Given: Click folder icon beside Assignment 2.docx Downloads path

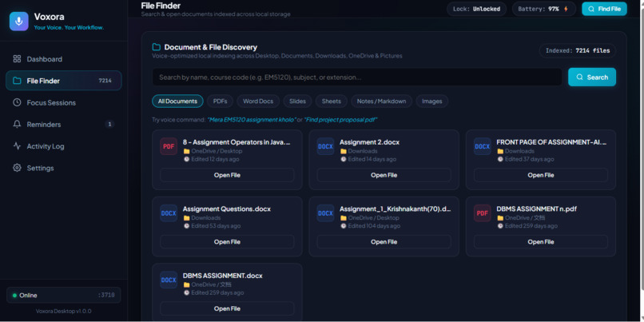Looking at the screenshot, I should (x=344, y=151).
